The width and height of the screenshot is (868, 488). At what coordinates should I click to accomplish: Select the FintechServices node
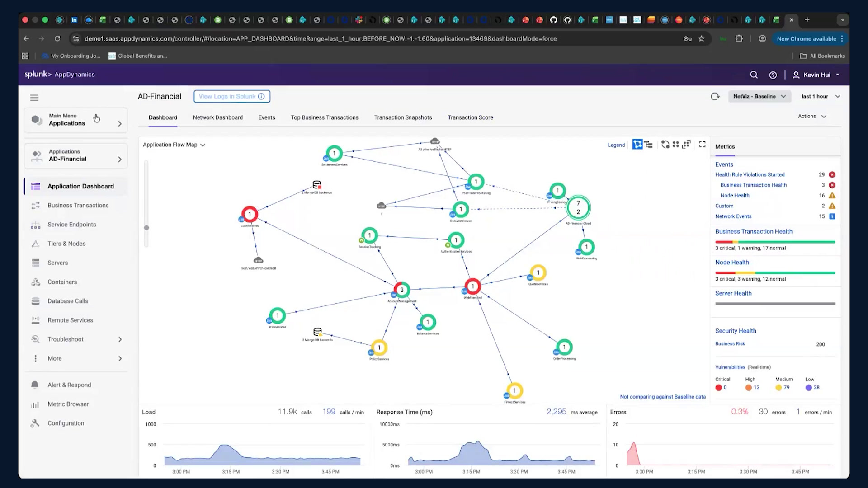point(514,391)
